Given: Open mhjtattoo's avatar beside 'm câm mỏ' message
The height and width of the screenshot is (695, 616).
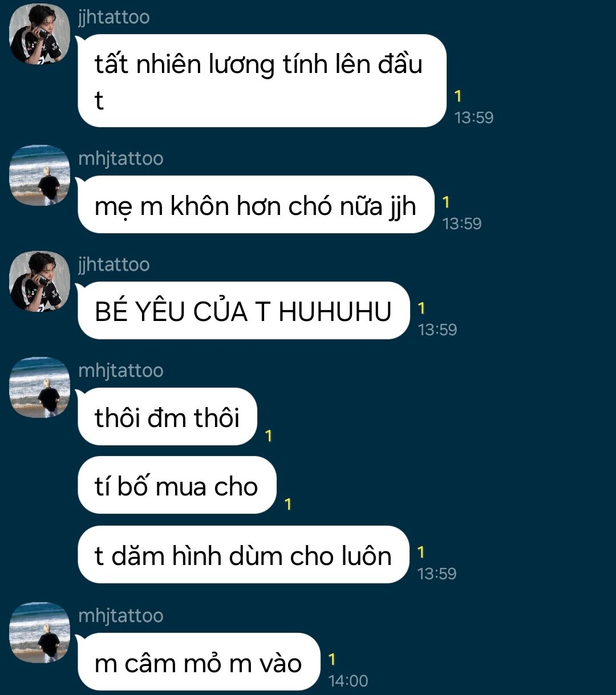Looking at the screenshot, I should [40, 633].
